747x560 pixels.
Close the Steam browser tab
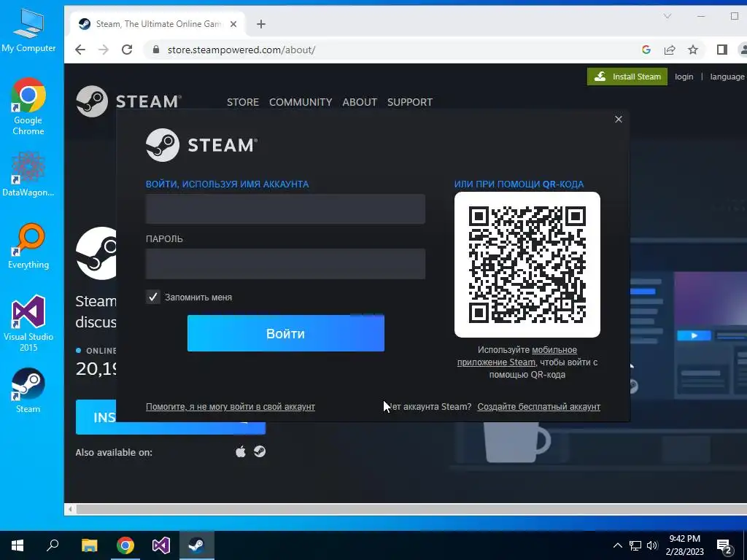pos(233,24)
